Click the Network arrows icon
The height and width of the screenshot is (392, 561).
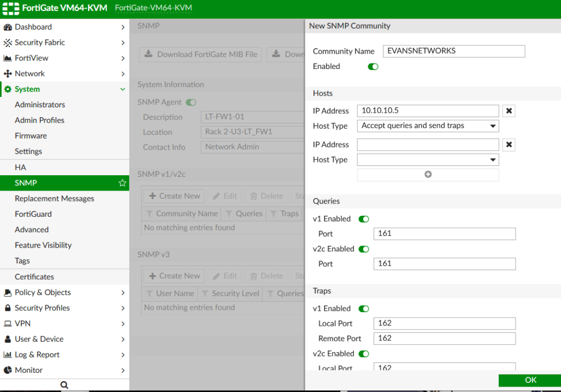[8, 74]
